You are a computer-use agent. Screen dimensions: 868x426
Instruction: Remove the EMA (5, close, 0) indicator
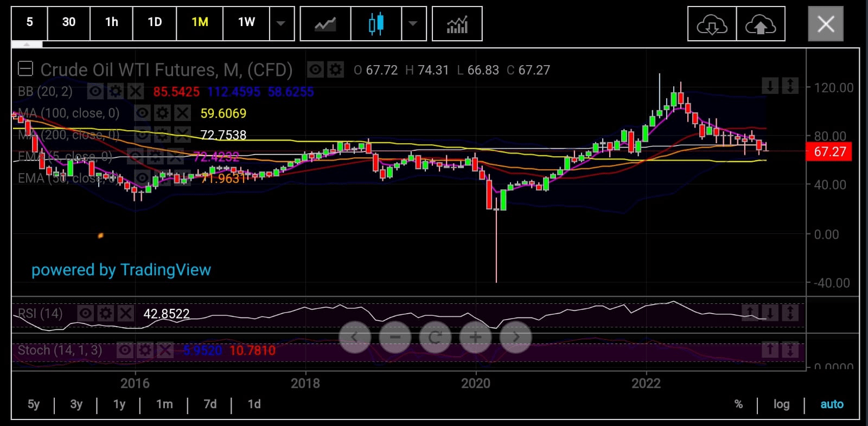(175, 157)
